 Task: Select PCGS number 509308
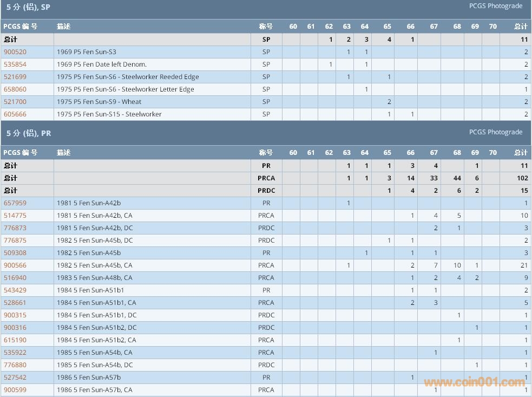click(15, 253)
